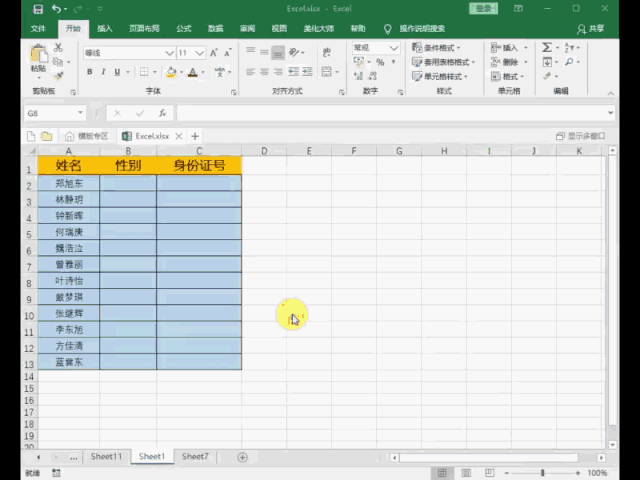
Task: Click the Find magnifier icon
Action: [569, 62]
